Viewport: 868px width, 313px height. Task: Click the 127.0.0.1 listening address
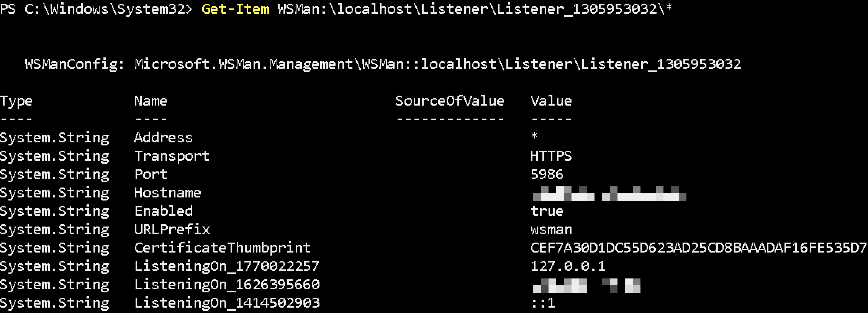568,266
